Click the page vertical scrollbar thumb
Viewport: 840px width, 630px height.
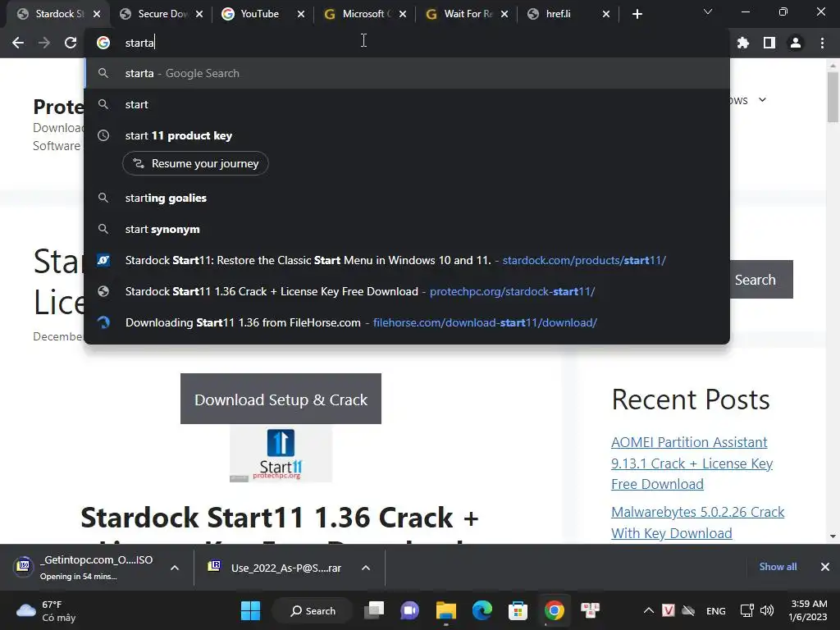(833, 97)
